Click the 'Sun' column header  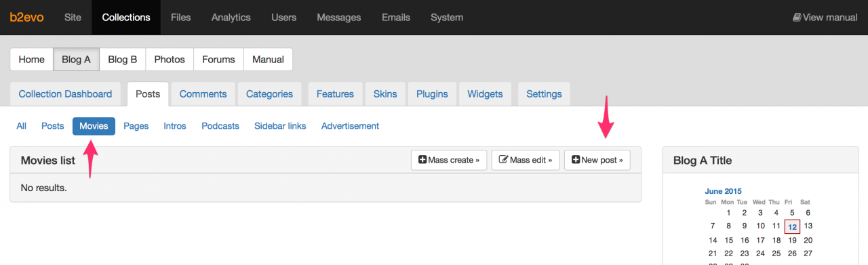click(711, 202)
